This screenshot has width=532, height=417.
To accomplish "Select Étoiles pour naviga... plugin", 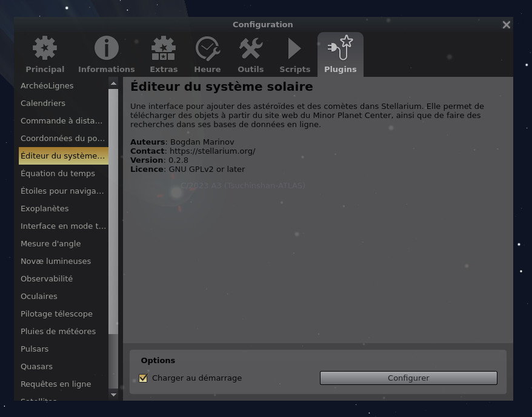I will click(64, 191).
